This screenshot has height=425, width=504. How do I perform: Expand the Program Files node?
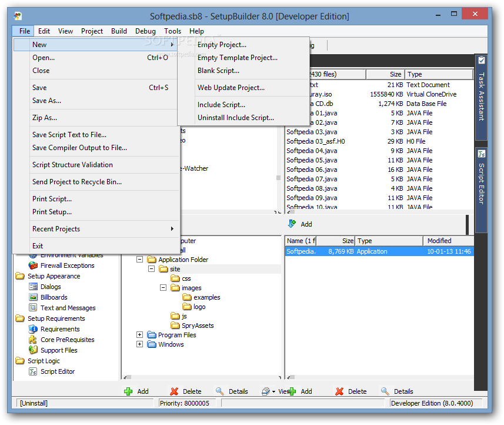point(139,335)
